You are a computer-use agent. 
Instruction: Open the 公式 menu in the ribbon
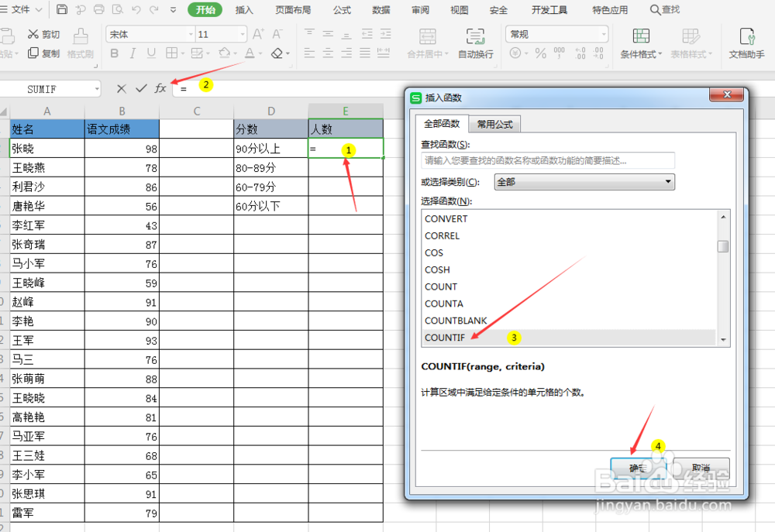tap(343, 10)
